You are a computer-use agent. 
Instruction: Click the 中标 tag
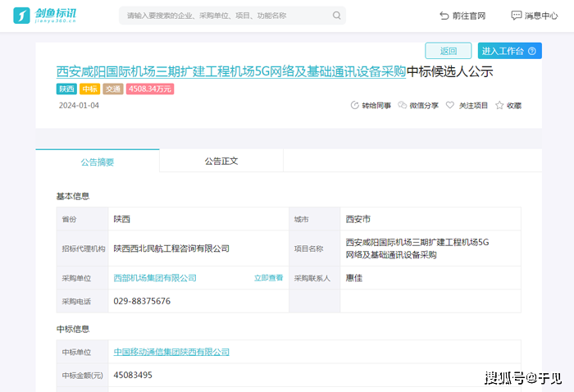click(89, 89)
